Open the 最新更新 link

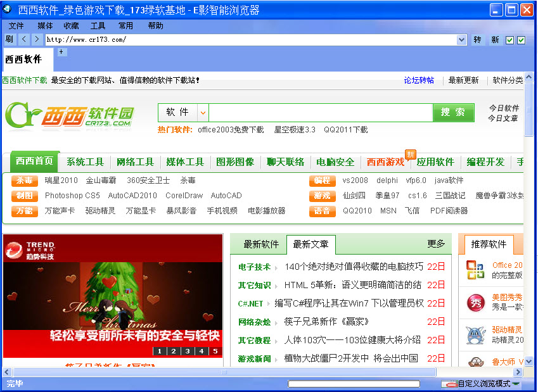pyautogui.click(x=463, y=80)
